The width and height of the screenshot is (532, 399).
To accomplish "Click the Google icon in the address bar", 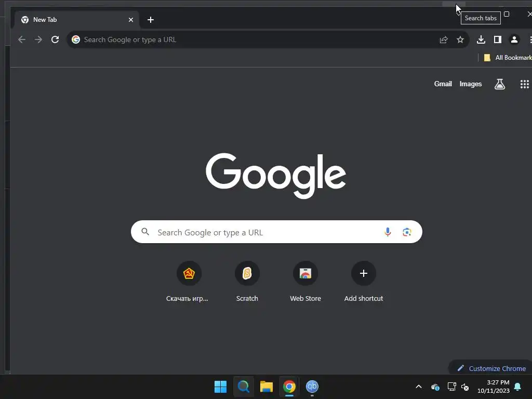I will pos(76,39).
